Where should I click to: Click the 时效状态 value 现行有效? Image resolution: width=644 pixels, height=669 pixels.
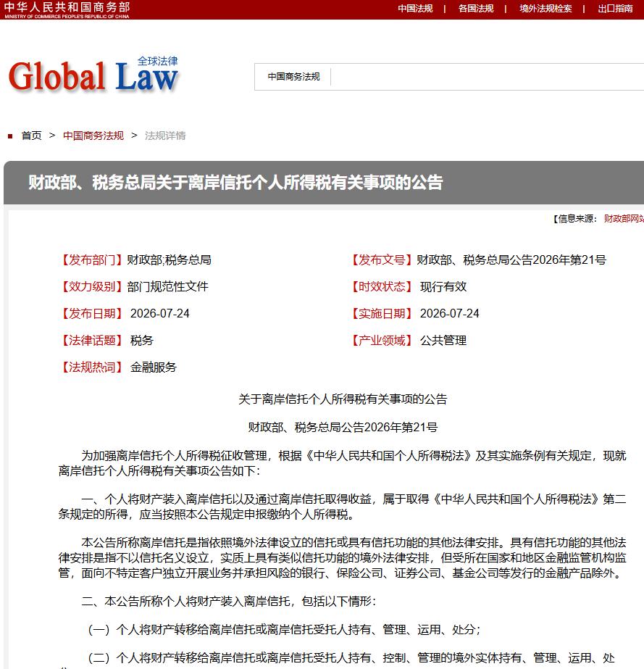[443, 287]
